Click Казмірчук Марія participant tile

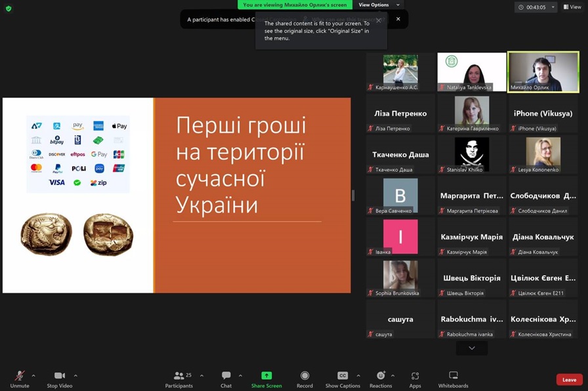pyautogui.click(x=472, y=237)
